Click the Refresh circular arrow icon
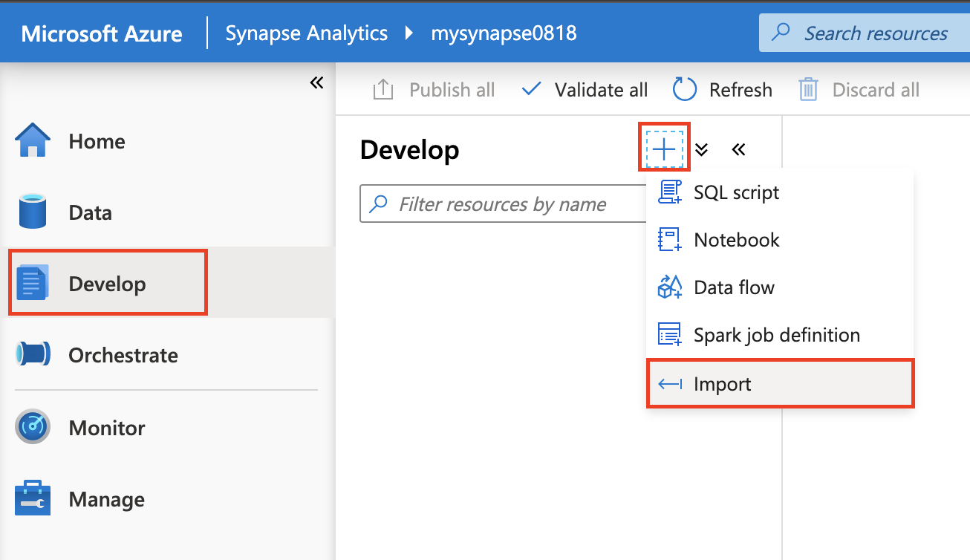 pos(685,90)
